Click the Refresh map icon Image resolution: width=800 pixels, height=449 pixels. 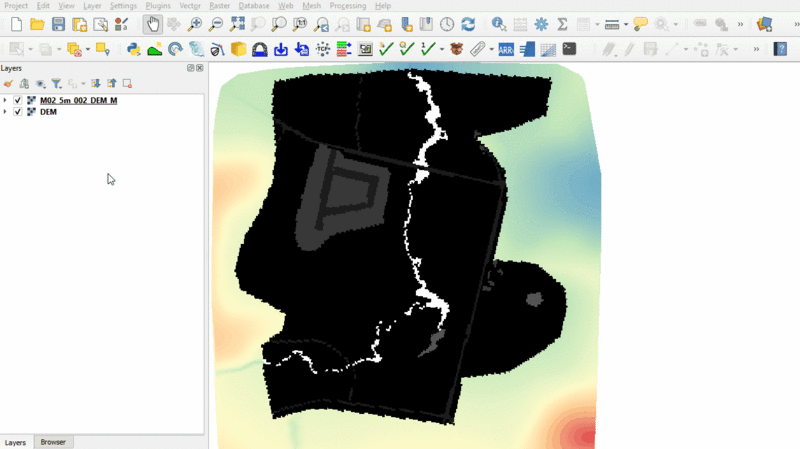(x=468, y=24)
